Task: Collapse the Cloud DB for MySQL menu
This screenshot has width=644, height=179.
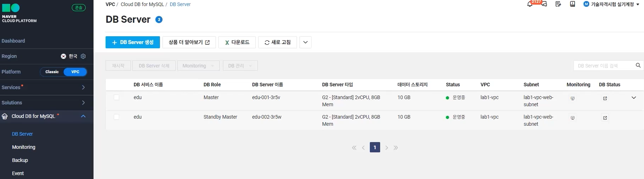Action: click(x=83, y=116)
